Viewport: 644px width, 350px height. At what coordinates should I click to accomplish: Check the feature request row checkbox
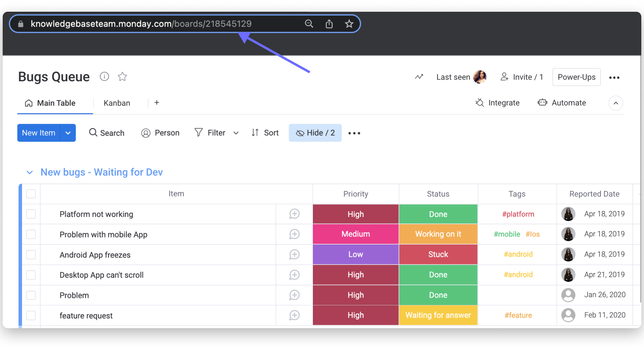pos(31,315)
